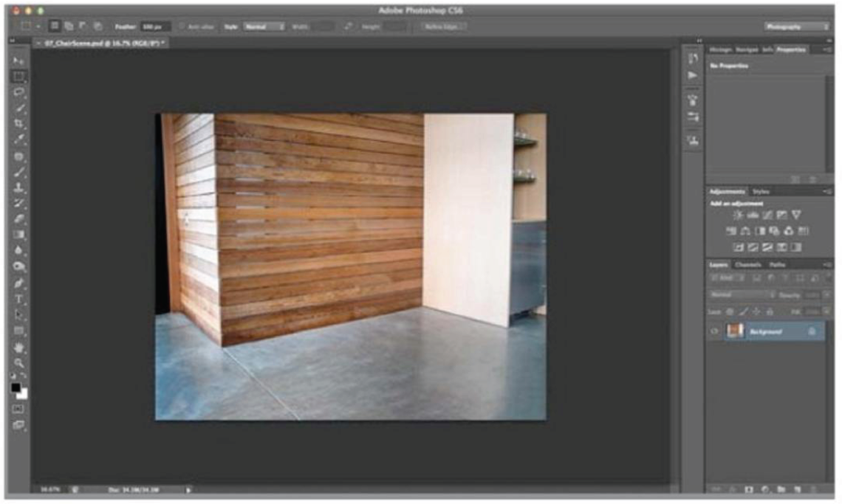The image size is (842, 504).
Task: Select the Dodge tool
Action: (x=18, y=266)
